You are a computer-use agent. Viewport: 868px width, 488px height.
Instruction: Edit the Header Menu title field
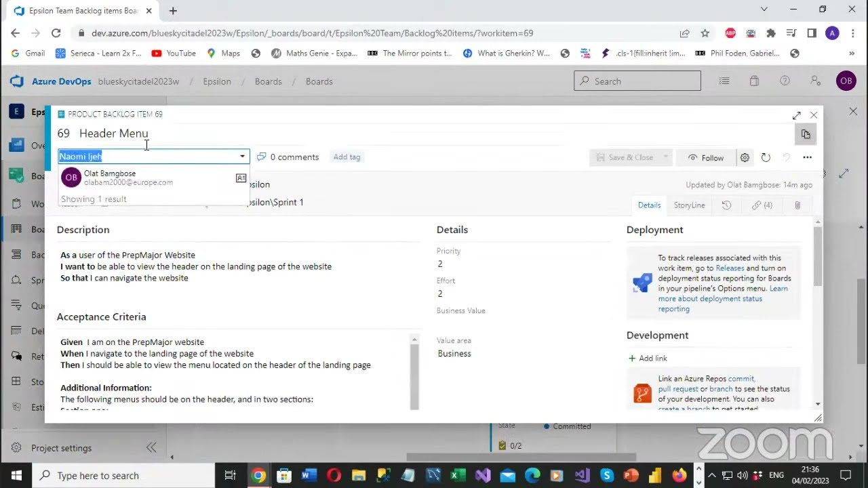coord(113,134)
